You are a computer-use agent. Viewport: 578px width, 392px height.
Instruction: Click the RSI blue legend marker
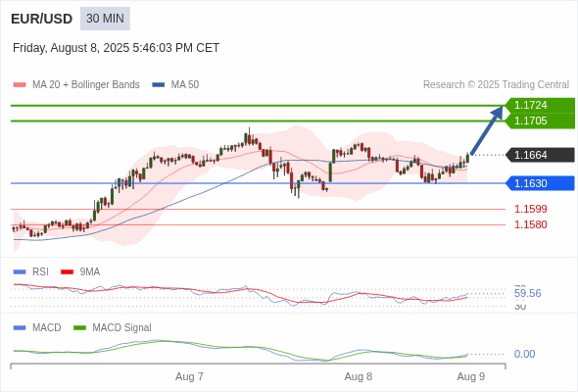[x=20, y=272]
